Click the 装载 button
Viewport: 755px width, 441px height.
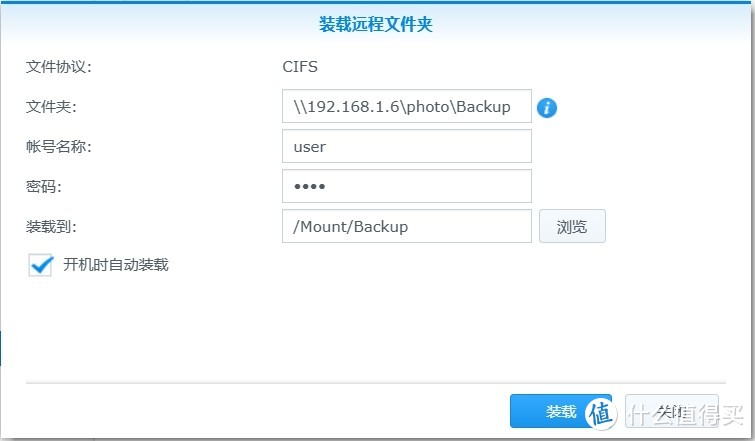click(x=560, y=411)
